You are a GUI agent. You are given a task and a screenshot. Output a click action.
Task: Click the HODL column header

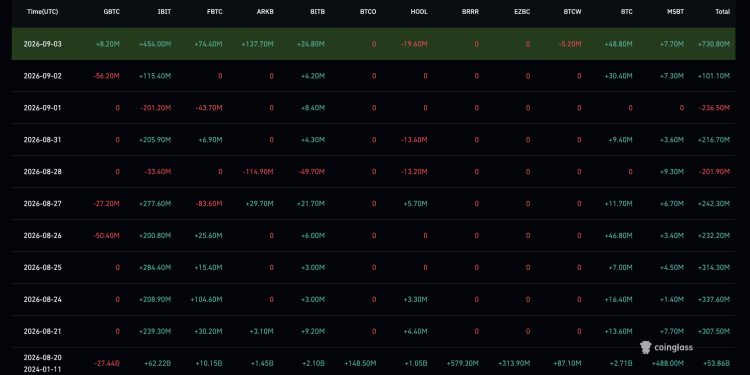419,12
